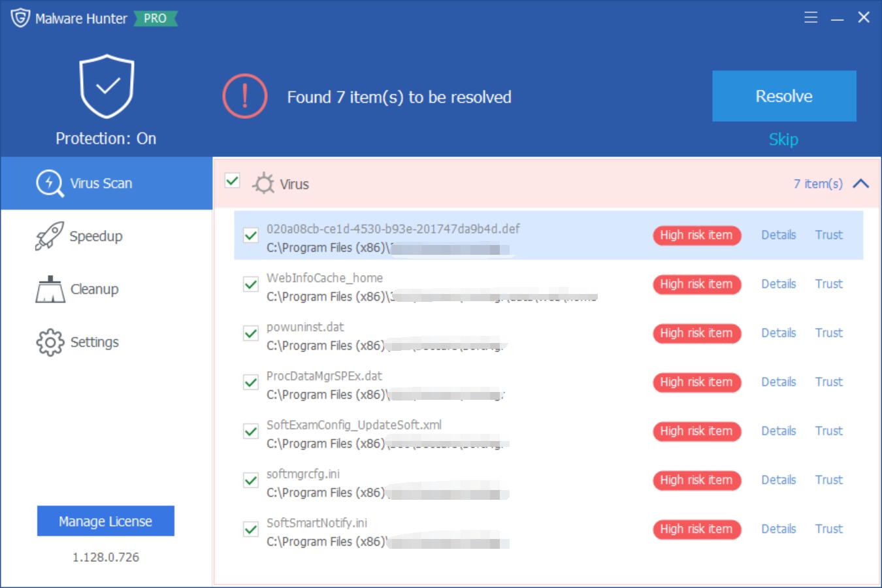882x588 pixels.
Task: Click the Resolve button
Action: coord(784,96)
